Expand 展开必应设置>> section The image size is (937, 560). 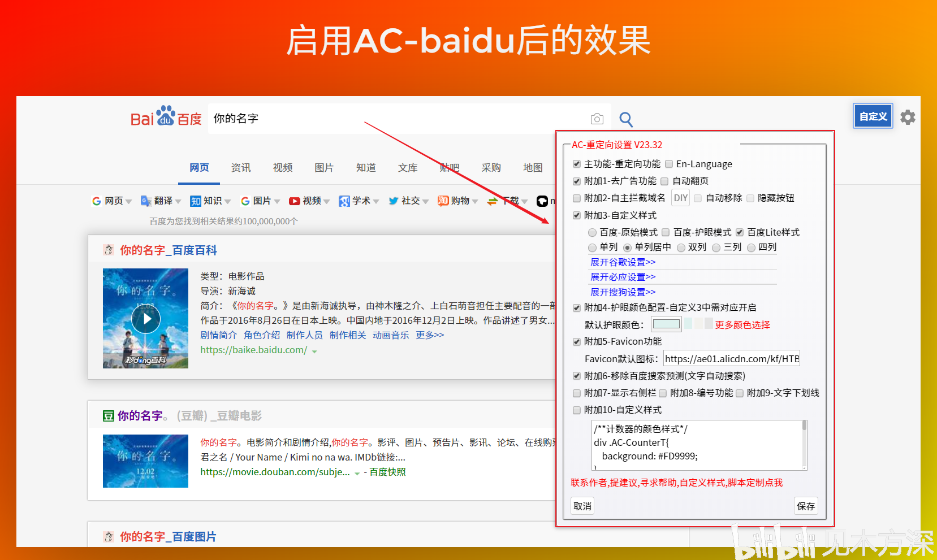(623, 277)
